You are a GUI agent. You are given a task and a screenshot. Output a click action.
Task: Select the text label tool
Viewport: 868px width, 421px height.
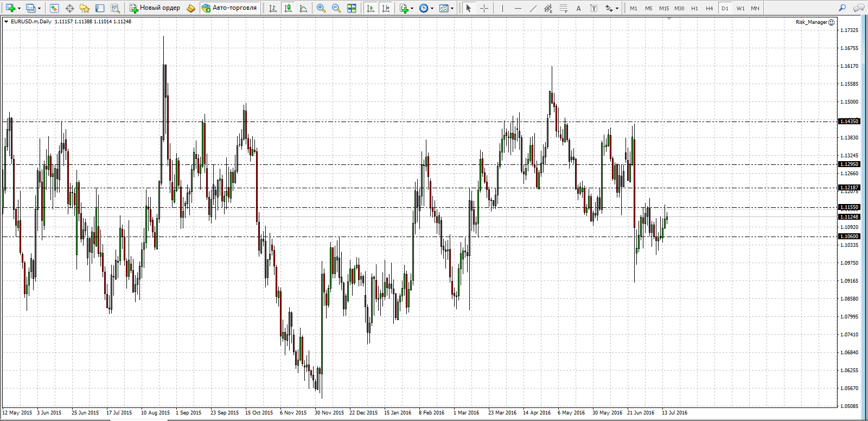coord(594,8)
